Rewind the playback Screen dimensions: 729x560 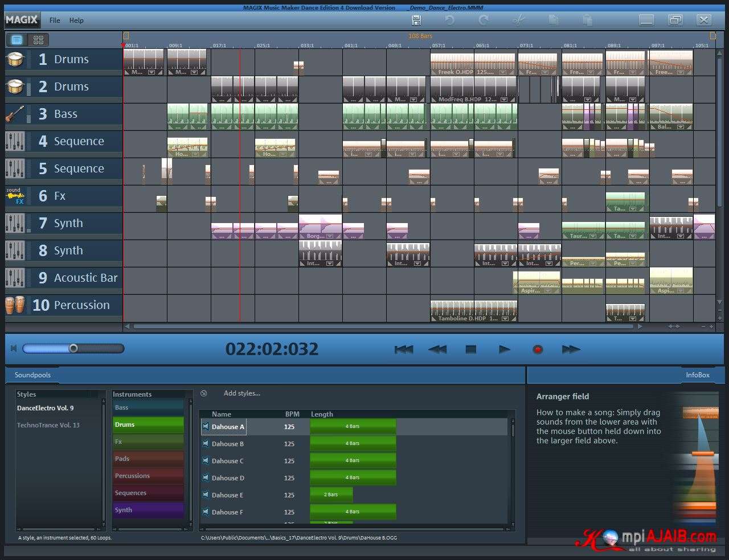(x=437, y=349)
